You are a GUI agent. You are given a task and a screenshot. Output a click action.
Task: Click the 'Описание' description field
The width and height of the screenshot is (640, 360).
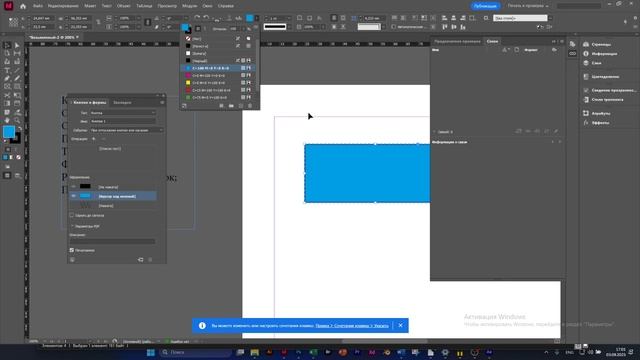tap(112, 241)
